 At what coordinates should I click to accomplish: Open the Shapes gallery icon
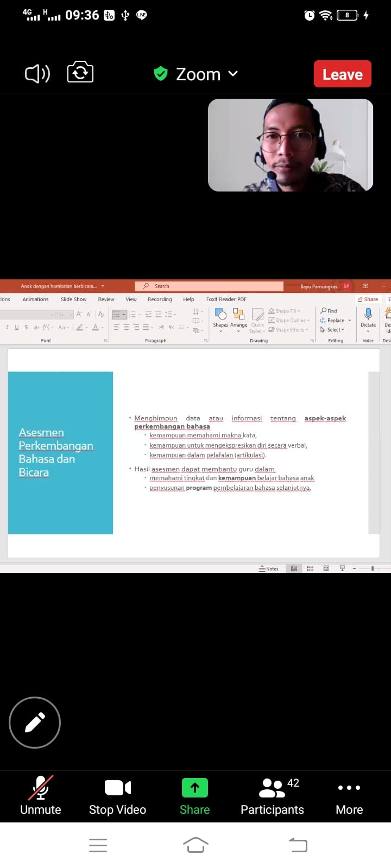point(220,314)
